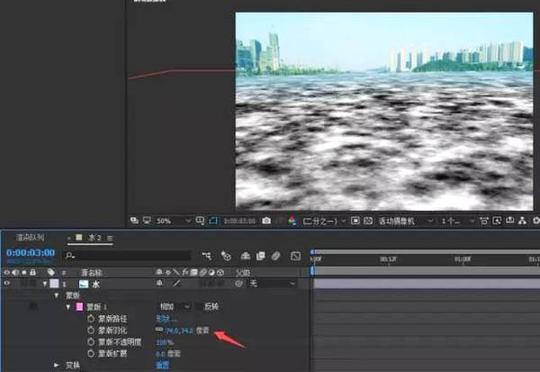Screen dimensions: 540x372
Task: Expand the 变换 transform group
Action: tap(56, 365)
